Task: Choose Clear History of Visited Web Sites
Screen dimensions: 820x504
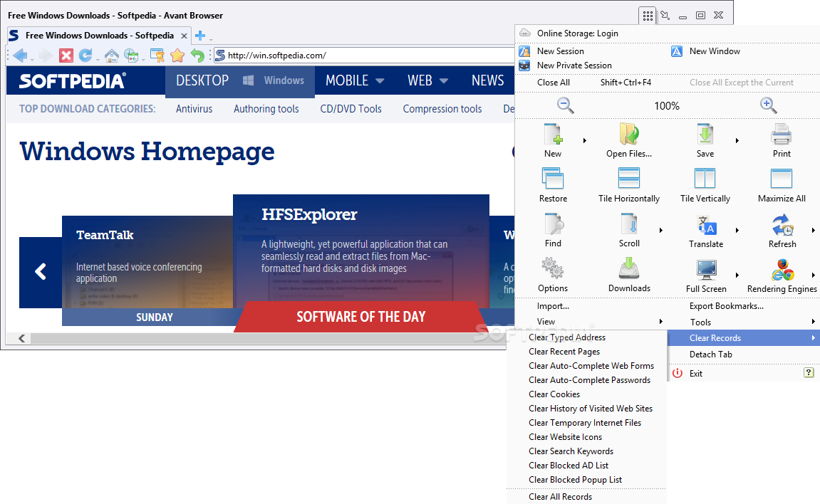Action: point(591,409)
